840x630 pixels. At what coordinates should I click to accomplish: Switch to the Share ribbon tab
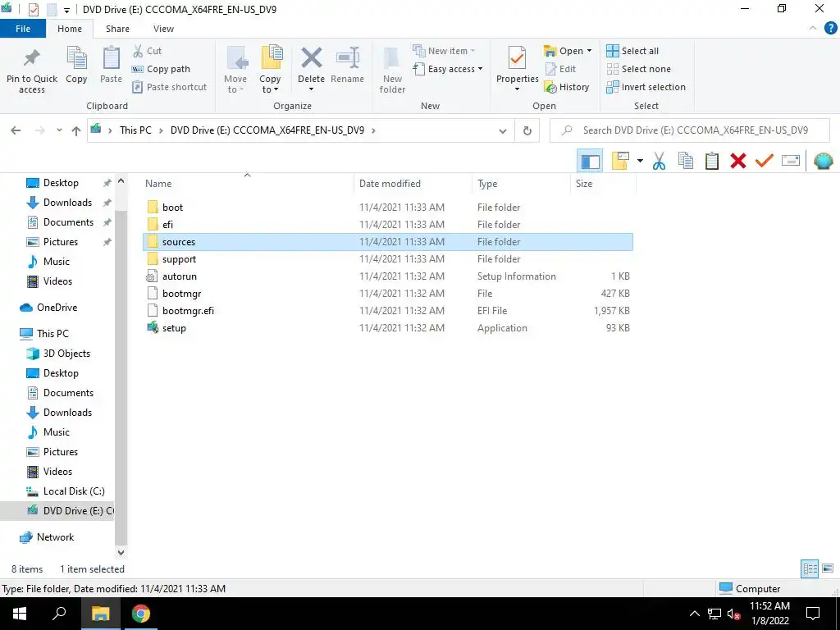[117, 29]
